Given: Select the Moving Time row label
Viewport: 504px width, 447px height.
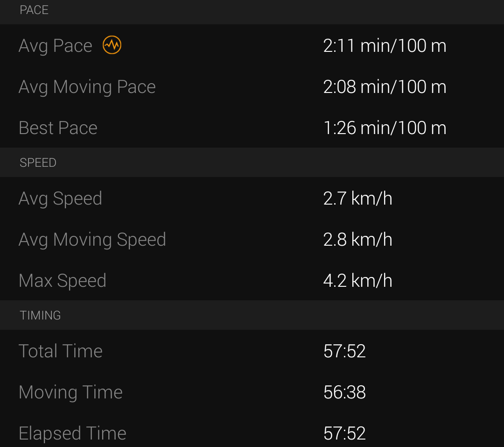Looking at the screenshot, I should pos(71,392).
